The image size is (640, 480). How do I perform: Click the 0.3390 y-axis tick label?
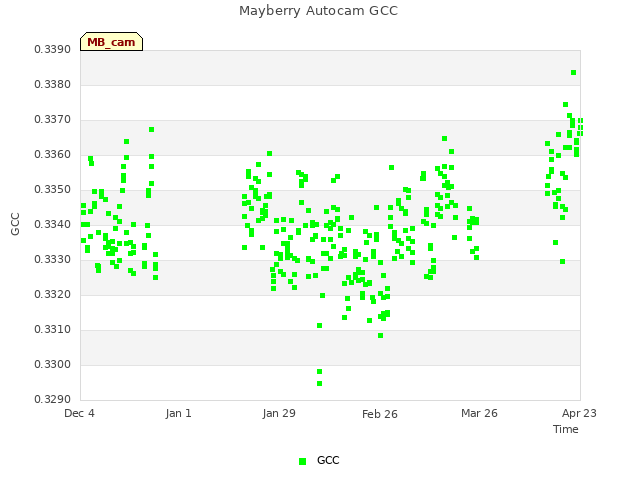pos(53,50)
